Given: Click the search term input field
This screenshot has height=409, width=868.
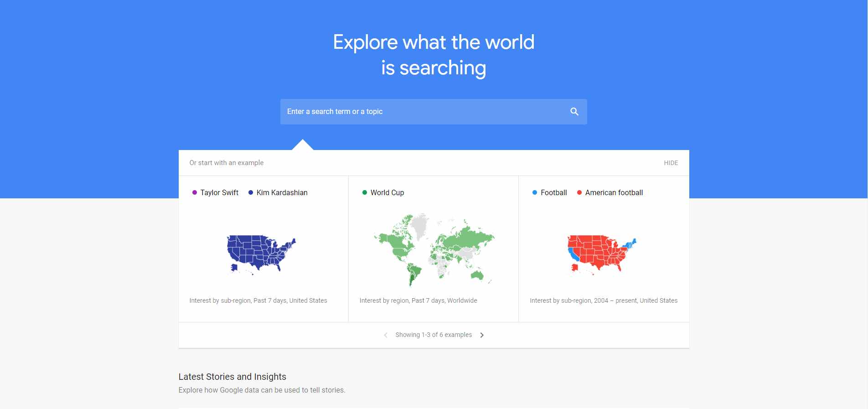Looking at the screenshot, I should (419, 112).
